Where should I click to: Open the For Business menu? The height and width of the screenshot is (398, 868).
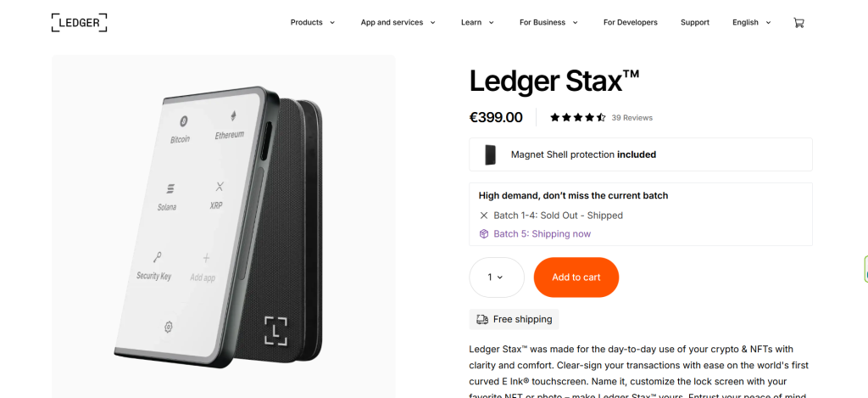(x=548, y=23)
